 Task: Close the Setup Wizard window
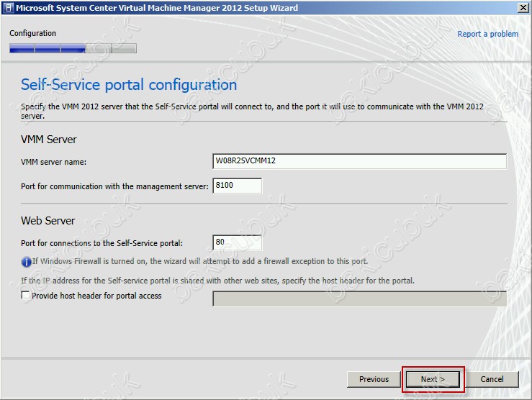coord(523,7)
